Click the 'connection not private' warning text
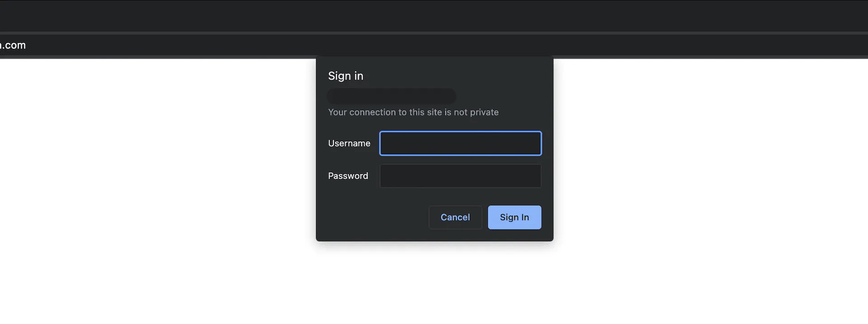The image size is (868, 324). (413, 112)
